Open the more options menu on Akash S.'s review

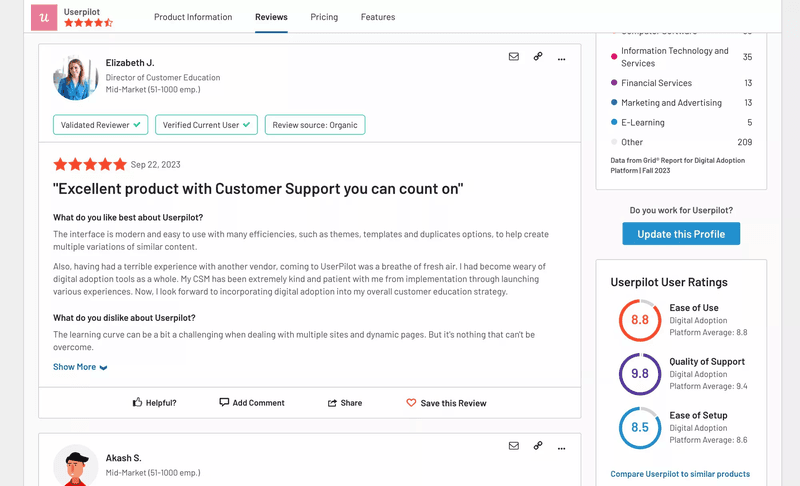[x=561, y=449]
